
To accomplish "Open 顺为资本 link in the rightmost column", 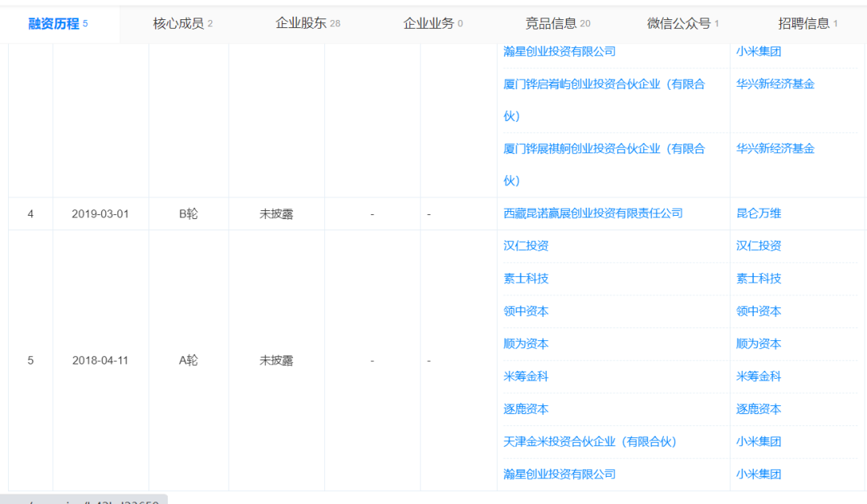I will click(x=759, y=343).
